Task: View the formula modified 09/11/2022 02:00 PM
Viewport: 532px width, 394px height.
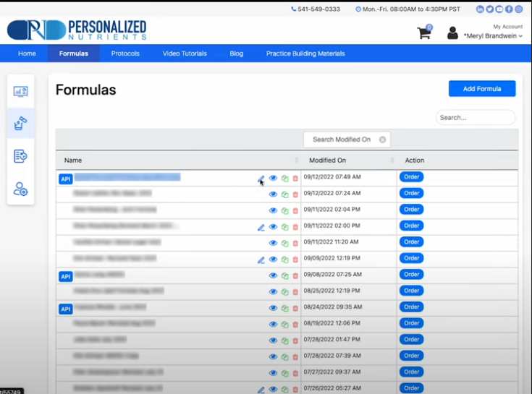Action: [273, 227]
